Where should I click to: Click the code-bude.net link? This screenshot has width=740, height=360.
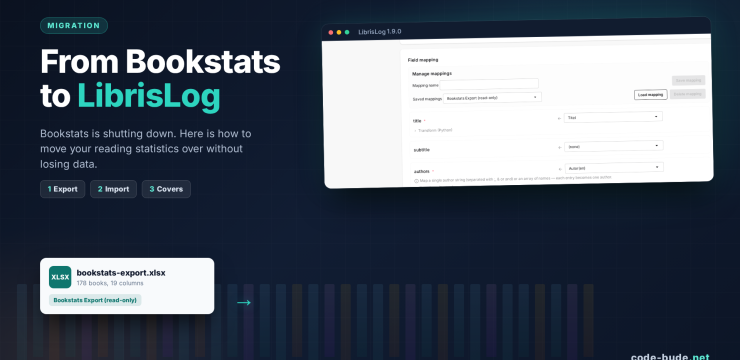pos(670,357)
